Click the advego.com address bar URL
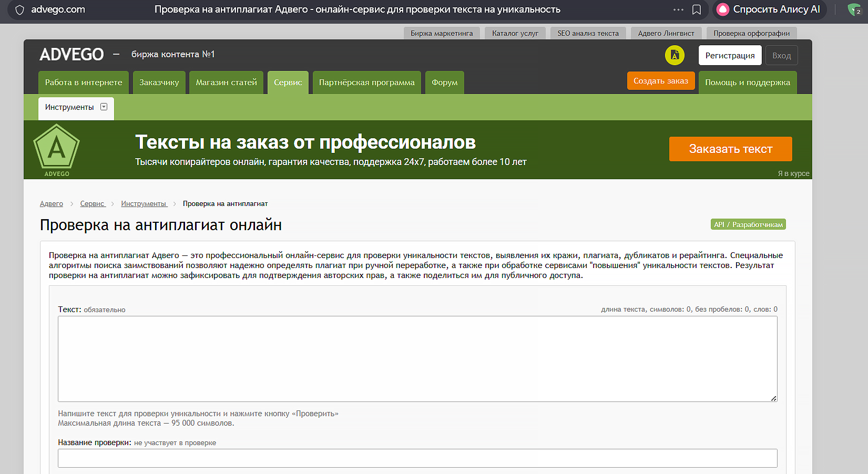 58,9
